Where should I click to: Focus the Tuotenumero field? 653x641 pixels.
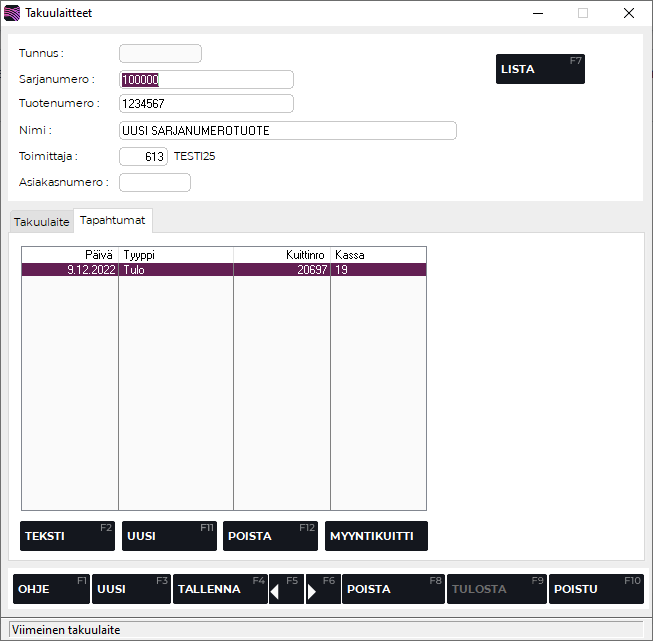pos(205,104)
